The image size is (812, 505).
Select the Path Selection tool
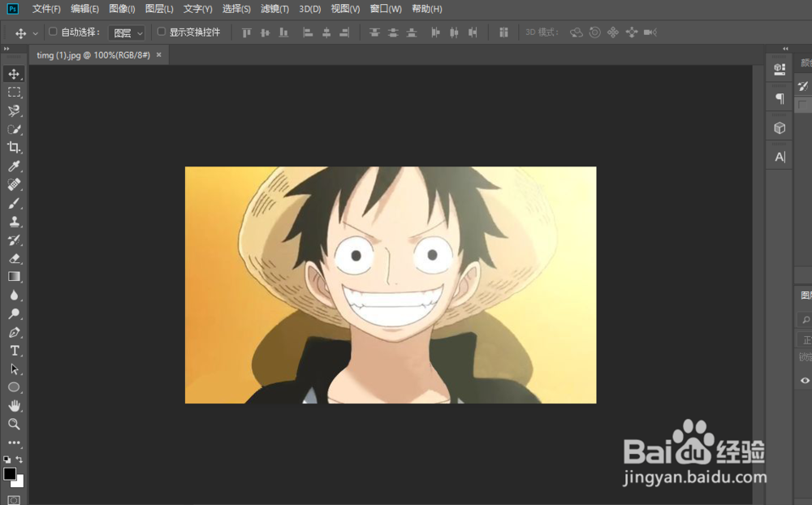(14, 369)
